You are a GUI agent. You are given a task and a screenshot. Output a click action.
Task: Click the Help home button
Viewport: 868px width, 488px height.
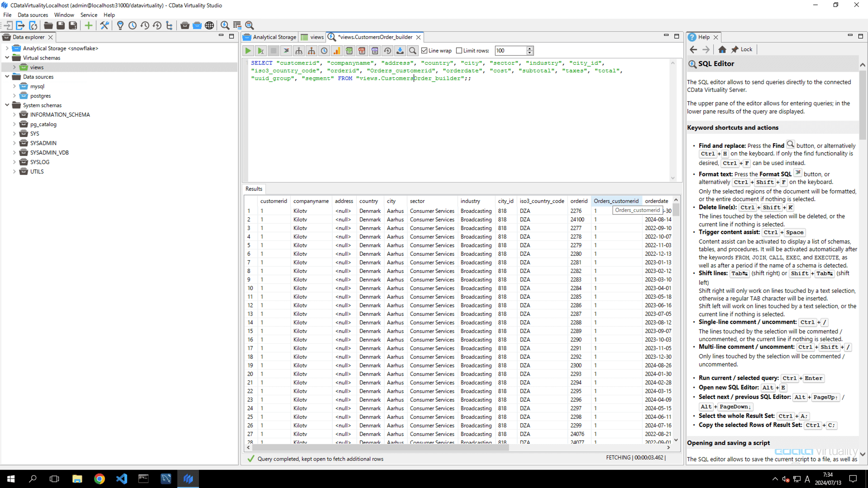pos(722,49)
